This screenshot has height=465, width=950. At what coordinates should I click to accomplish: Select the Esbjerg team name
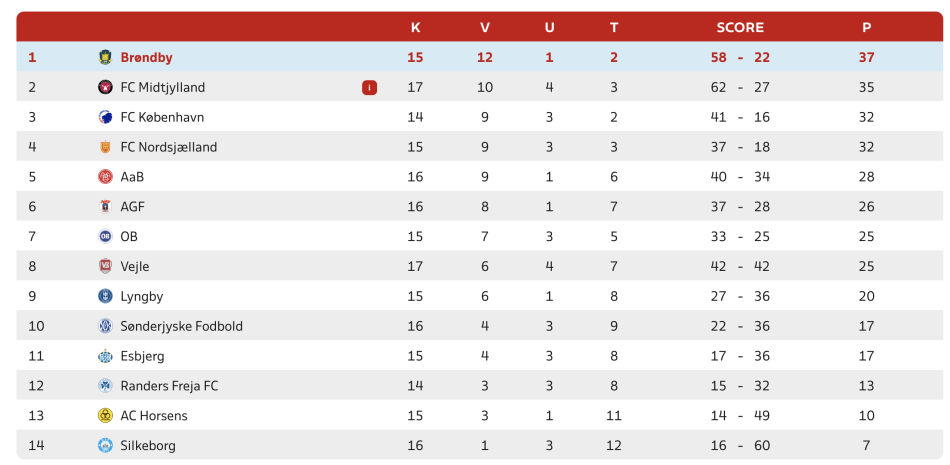(x=142, y=356)
